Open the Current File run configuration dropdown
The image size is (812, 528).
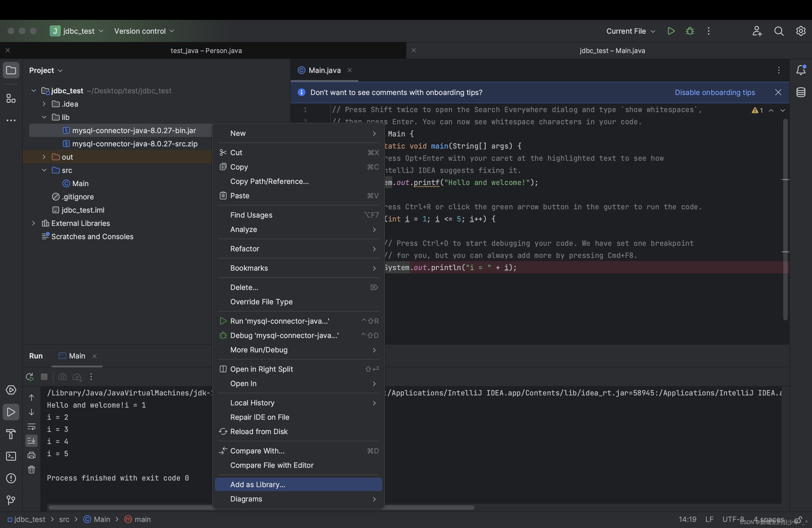[630, 31]
